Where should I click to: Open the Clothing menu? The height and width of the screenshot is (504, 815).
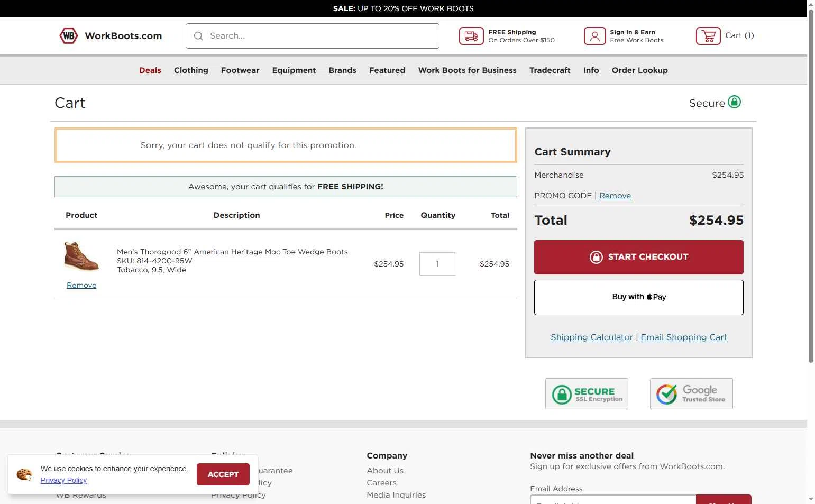tap(191, 70)
